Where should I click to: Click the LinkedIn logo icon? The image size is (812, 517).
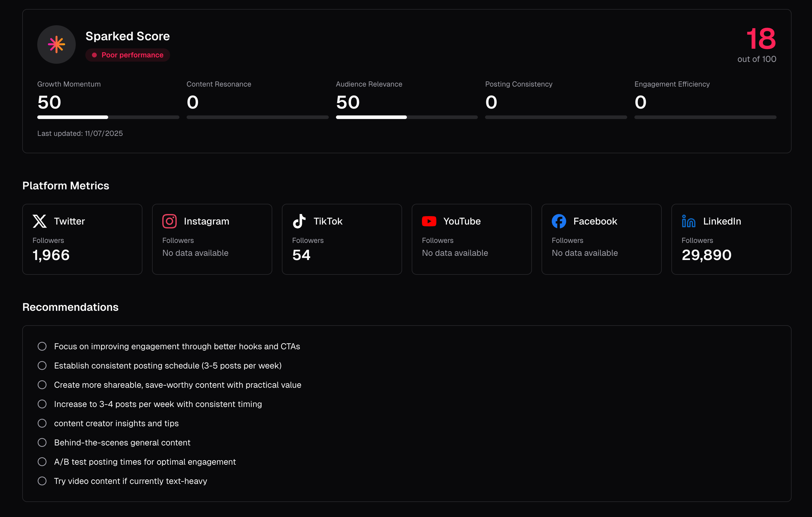click(688, 221)
